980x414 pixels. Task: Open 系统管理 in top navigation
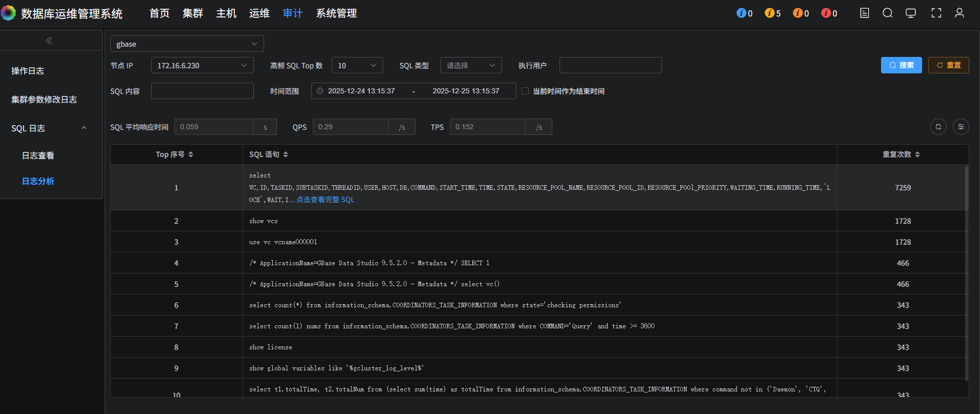point(336,13)
